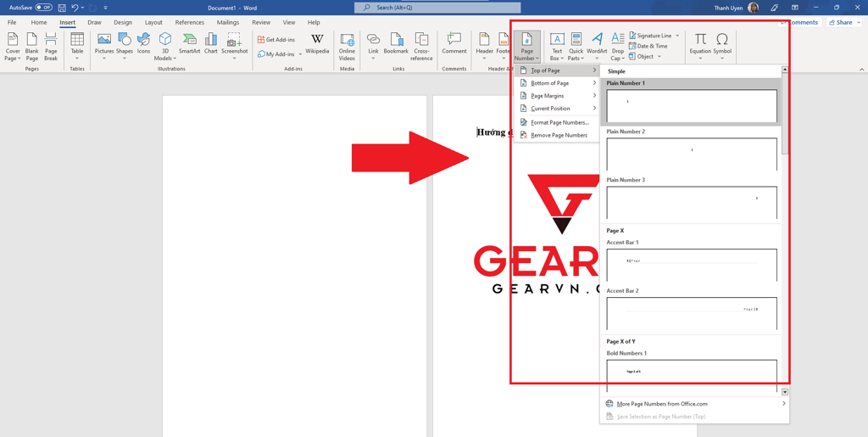Select Current Position menu item

click(x=557, y=109)
